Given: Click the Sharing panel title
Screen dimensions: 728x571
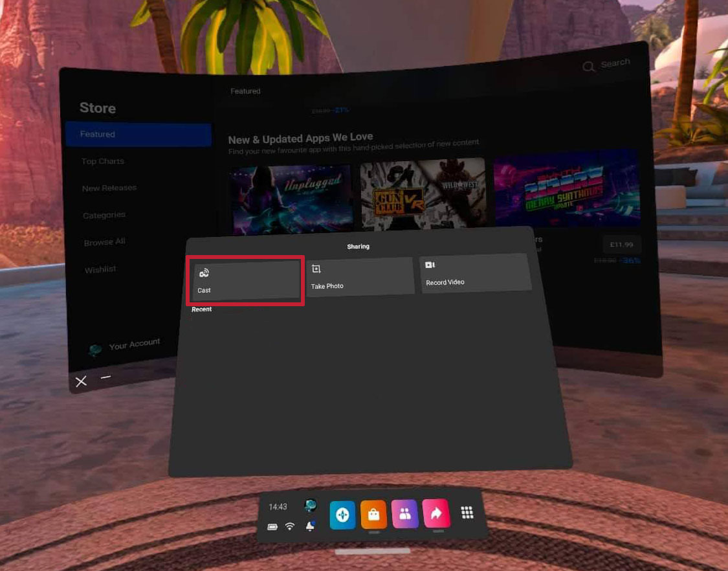Looking at the screenshot, I should pos(358,247).
